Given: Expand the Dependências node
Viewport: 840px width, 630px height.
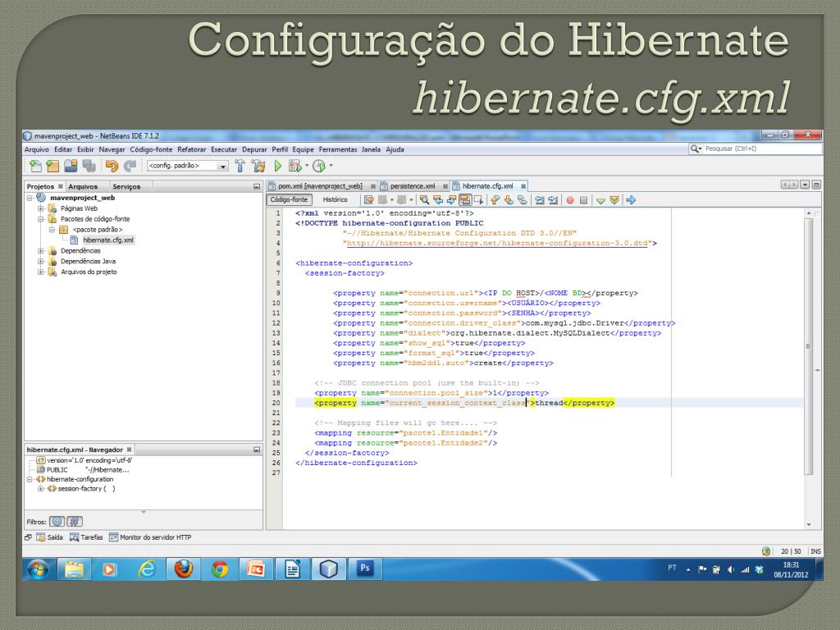Looking at the screenshot, I should click(41, 251).
